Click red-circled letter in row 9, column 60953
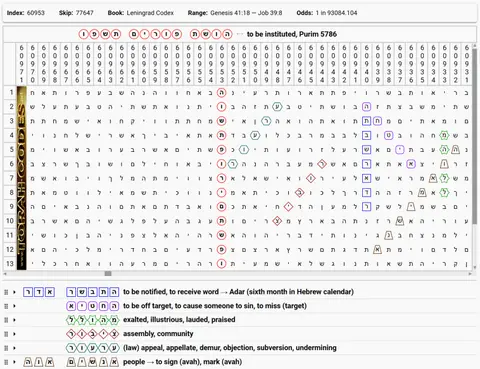480x369 pixels. point(222,207)
